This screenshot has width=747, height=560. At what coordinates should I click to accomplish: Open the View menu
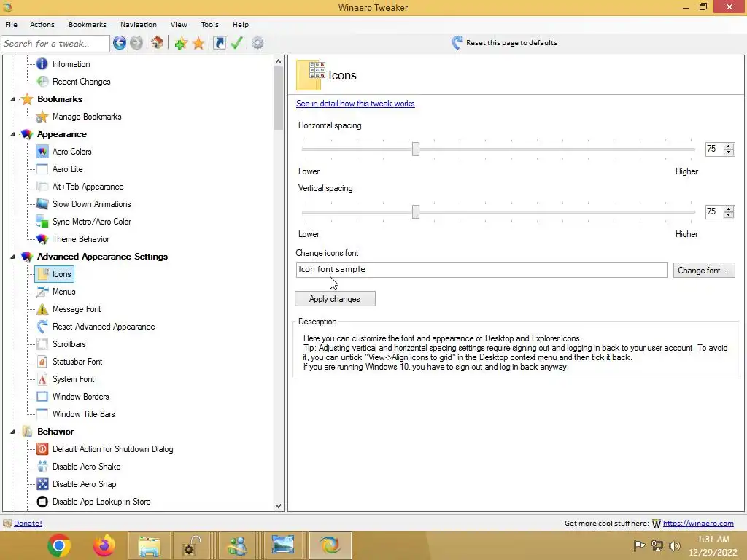(x=179, y=24)
